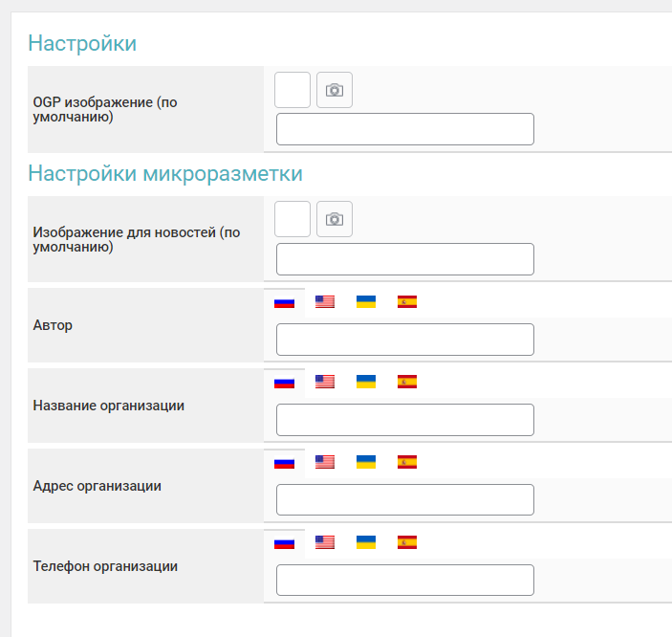Select US flag for Название организации
The image size is (672, 637).
pos(325,383)
